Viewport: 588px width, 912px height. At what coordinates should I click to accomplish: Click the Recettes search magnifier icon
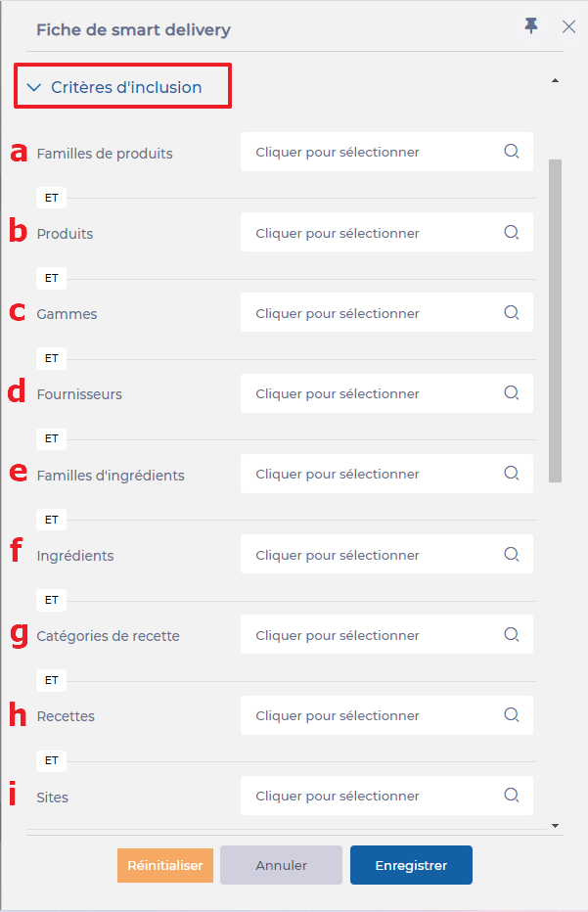click(511, 715)
